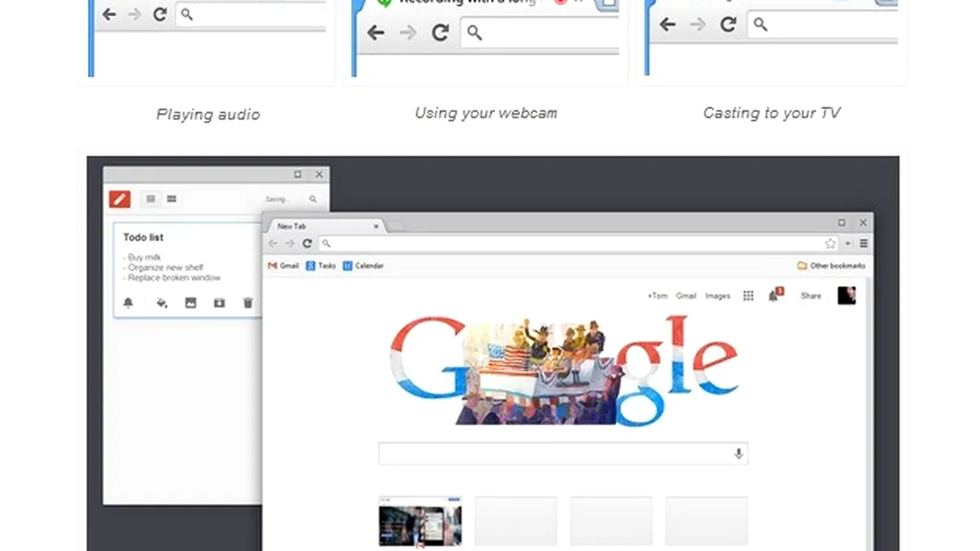
Task: Click back arrow in 'Using your webcam' image
Action: 375,33
